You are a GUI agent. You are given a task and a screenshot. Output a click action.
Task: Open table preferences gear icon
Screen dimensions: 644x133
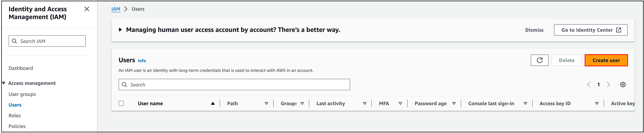[623, 85]
